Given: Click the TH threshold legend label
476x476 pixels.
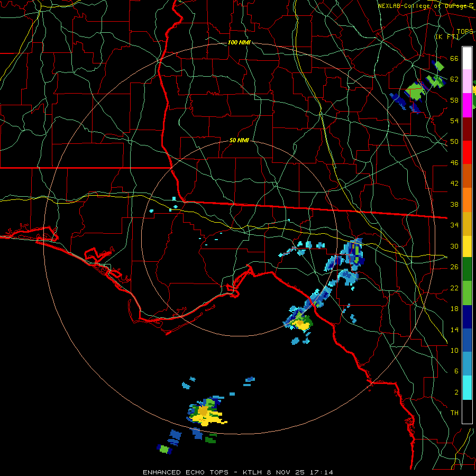Looking at the screenshot, I should point(454,413).
